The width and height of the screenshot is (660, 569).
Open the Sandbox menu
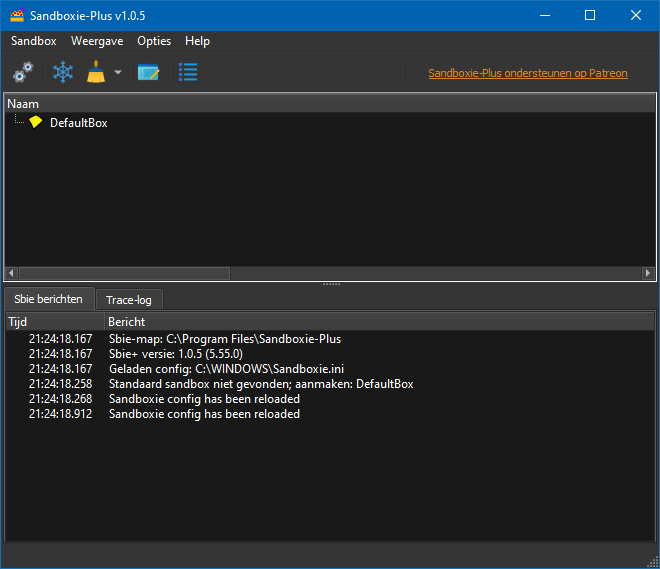pos(34,41)
